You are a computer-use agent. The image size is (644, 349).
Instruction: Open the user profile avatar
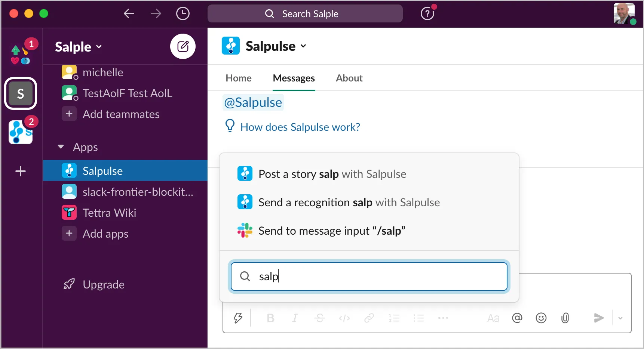click(x=624, y=14)
